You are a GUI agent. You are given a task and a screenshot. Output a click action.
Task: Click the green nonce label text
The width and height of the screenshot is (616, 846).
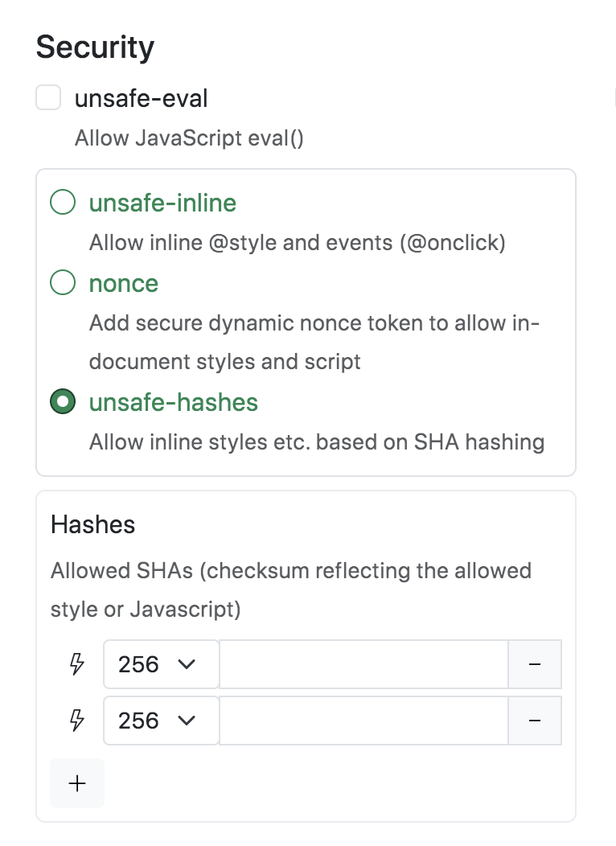pos(124,283)
